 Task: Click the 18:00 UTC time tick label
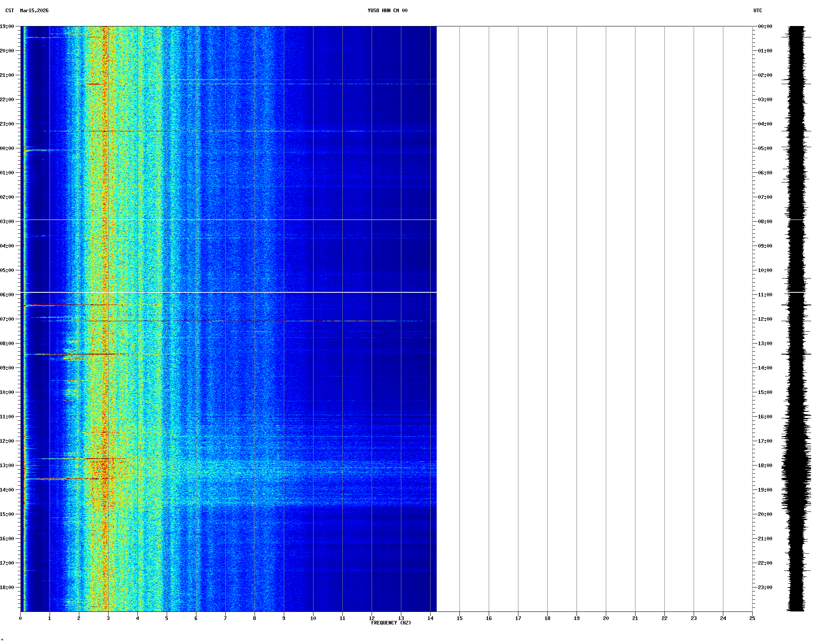tap(765, 466)
